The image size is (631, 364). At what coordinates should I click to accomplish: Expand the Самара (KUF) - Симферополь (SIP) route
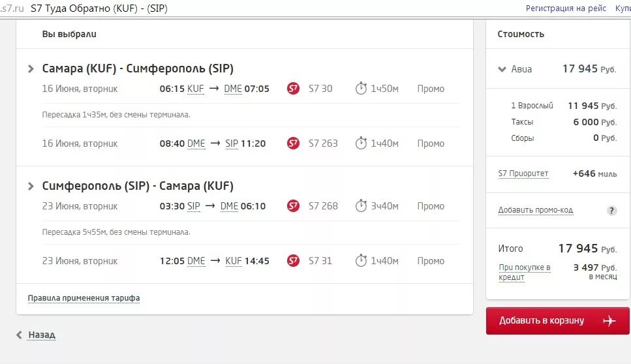click(31, 68)
